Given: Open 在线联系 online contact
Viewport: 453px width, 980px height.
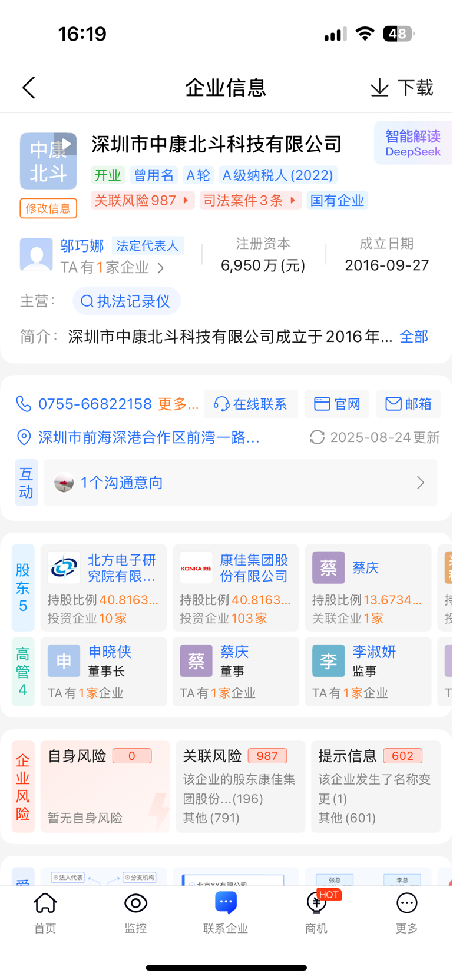Looking at the screenshot, I should click(251, 404).
